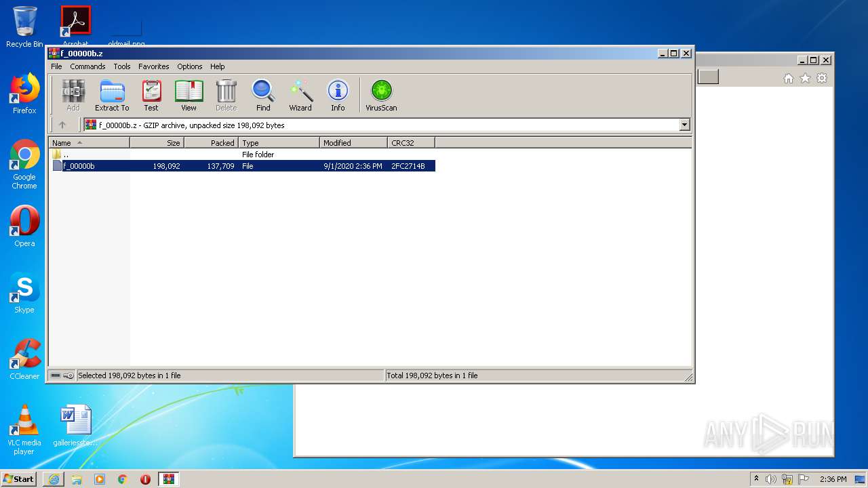Click the Action Center flag icon
The image size is (868, 488).
tap(804, 479)
